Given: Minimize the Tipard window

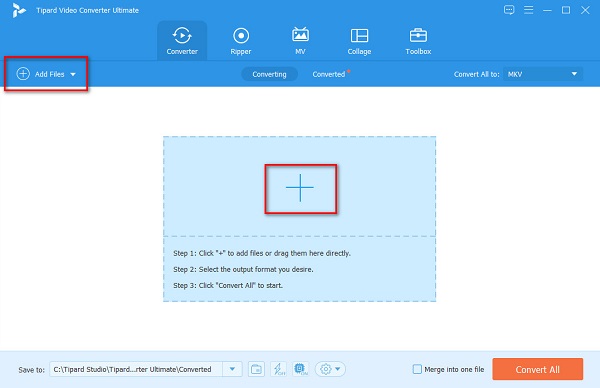Looking at the screenshot, I should click(547, 10).
